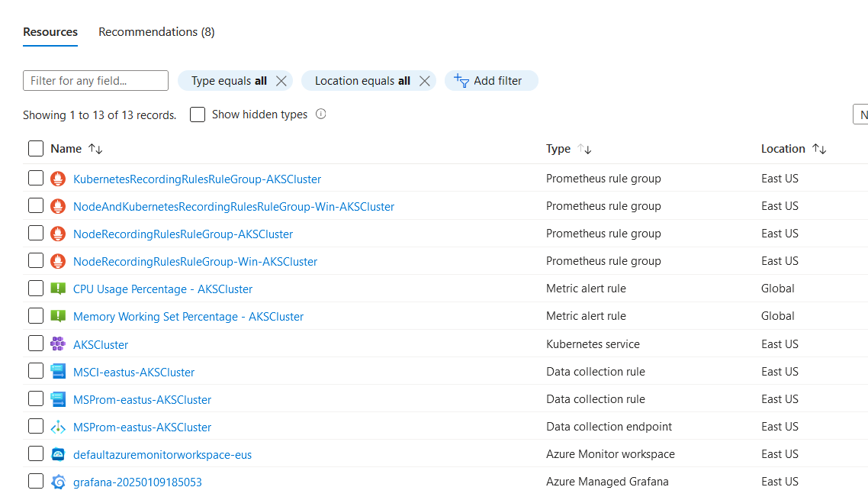Check the MSProm-eastus-AKSCluster data collection rule checkbox
This screenshot has width=868, height=500.
pos(35,398)
